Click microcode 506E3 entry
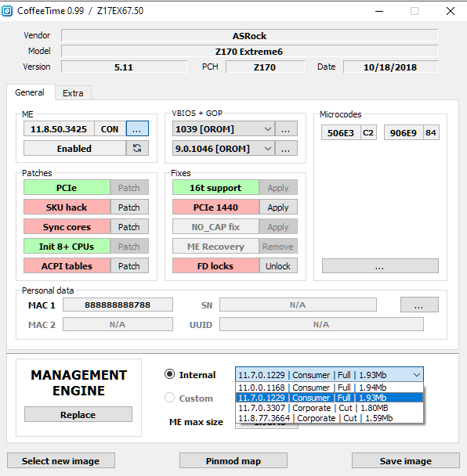Viewport: 467px width, 476px height. coord(341,132)
